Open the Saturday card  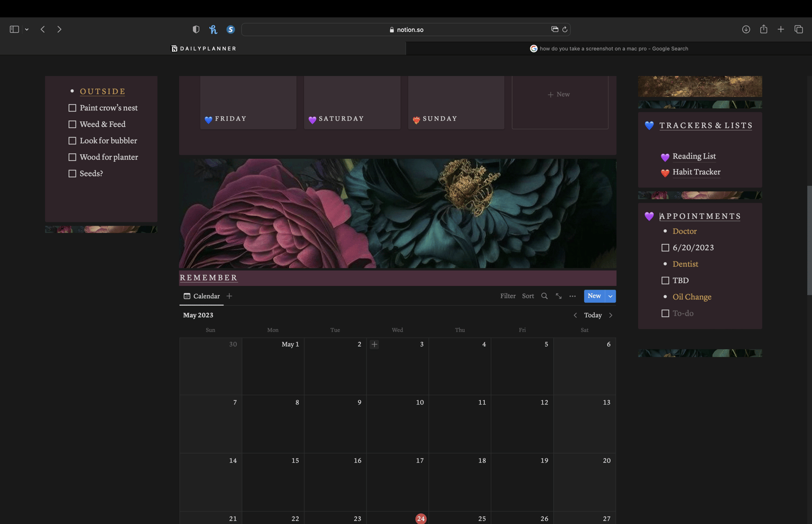point(352,102)
